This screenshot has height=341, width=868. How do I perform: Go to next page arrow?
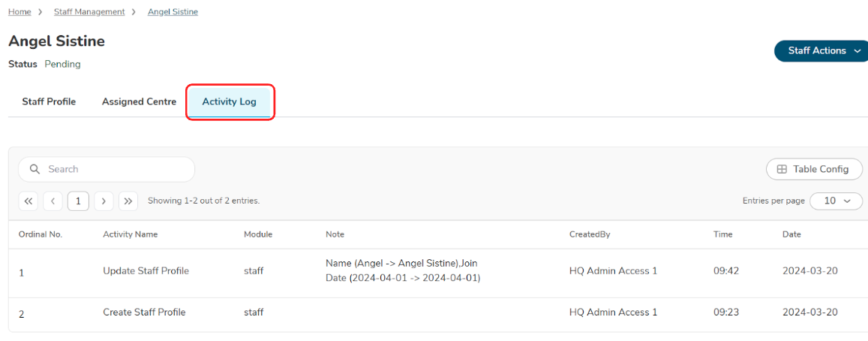coord(104,201)
